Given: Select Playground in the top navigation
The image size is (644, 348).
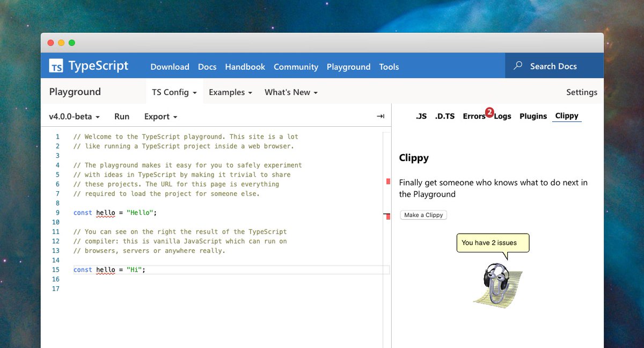Looking at the screenshot, I should click(x=348, y=67).
